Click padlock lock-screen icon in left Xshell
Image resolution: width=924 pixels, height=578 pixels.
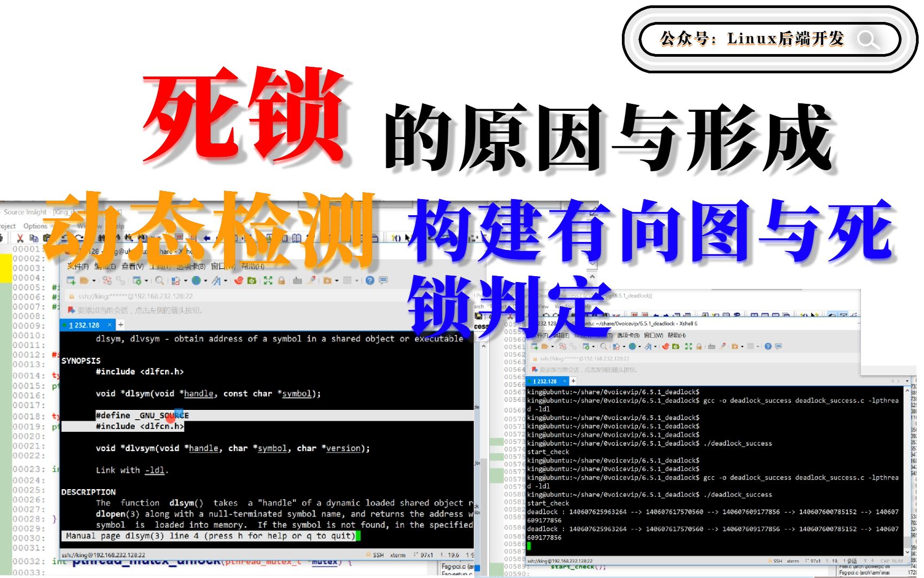click(281, 280)
